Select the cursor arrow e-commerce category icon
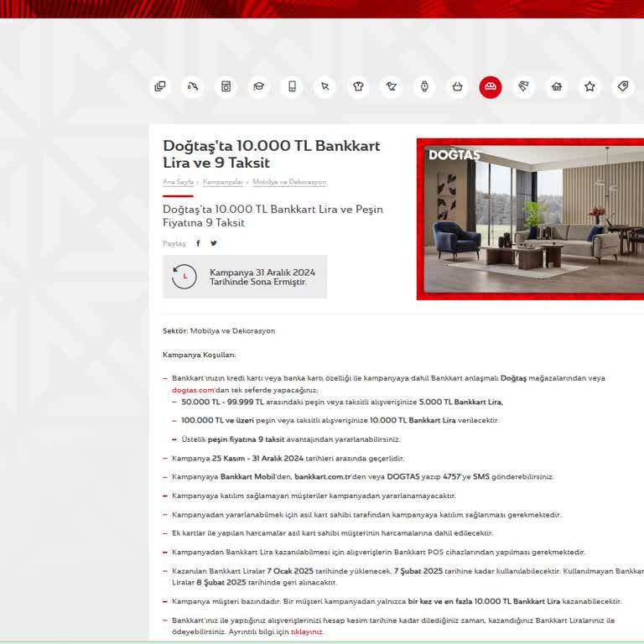The width and height of the screenshot is (644, 644). (325, 86)
